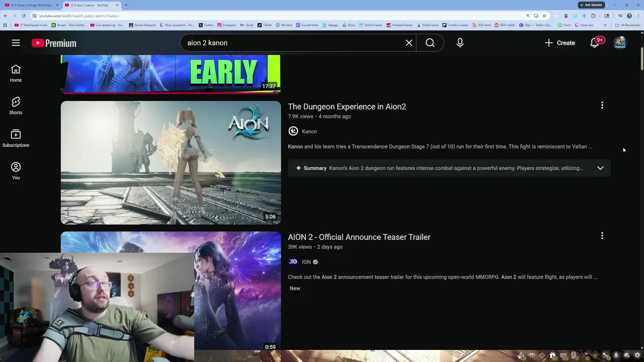Open the BDO reddit bookmark
The height and width of the screenshot is (362, 644).
pyautogui.click(x=505, y=25)
